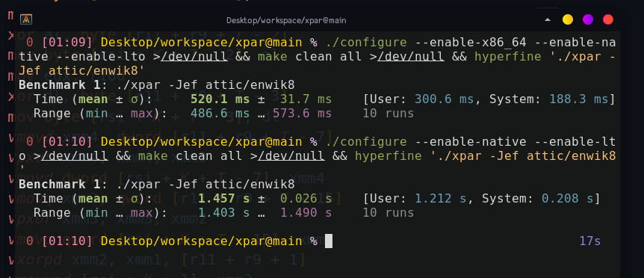Click User time '300.6 ms'
This screenshot has height=278, width=644.
pos(444,99)
